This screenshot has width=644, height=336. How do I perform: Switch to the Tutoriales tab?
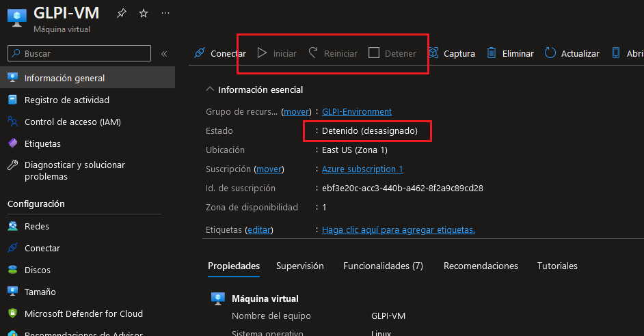tap(557, 266)
